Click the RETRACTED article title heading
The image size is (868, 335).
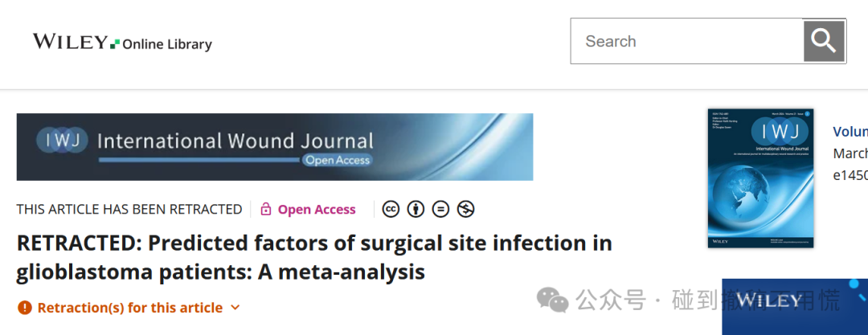(314, 258)
